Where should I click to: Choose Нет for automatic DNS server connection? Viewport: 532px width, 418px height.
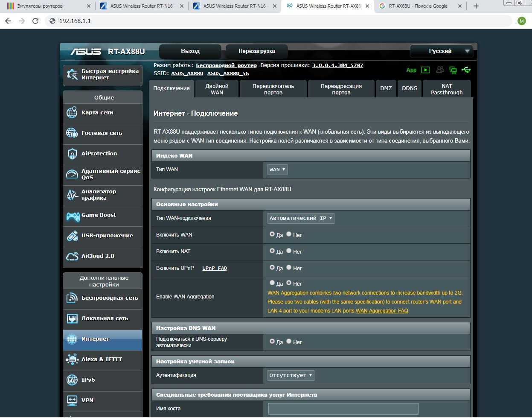pyautogui.click(x=289, y=342)
